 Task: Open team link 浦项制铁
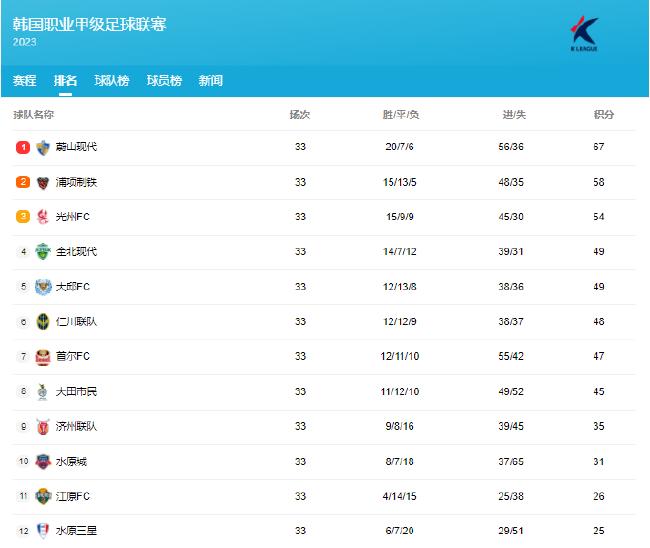[x=76, y=182]
